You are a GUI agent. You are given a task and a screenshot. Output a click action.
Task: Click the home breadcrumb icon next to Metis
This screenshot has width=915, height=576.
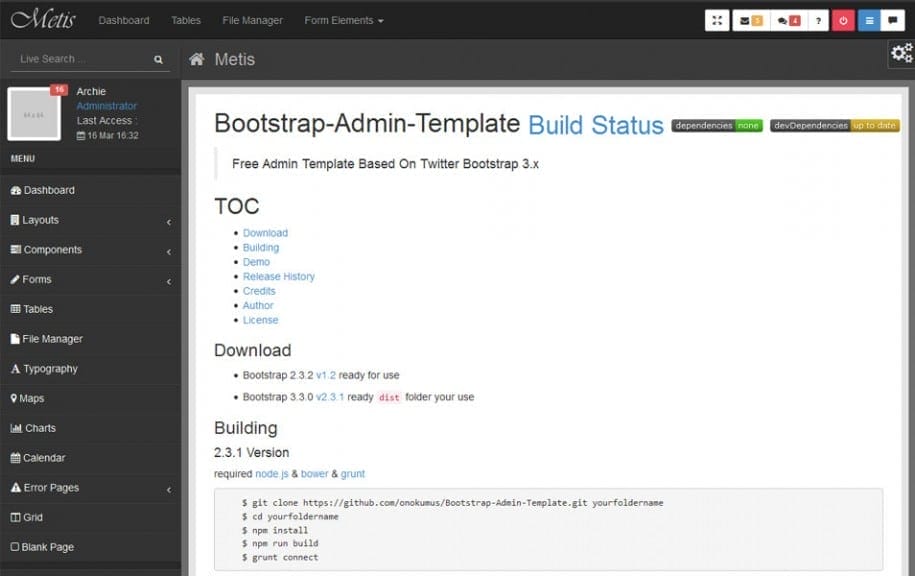[196, 59]
